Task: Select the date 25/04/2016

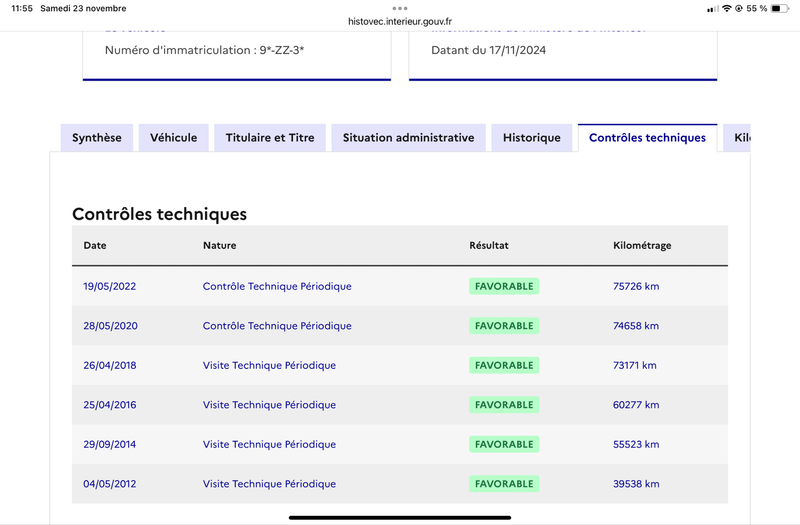Action: (x=110, y=405)
